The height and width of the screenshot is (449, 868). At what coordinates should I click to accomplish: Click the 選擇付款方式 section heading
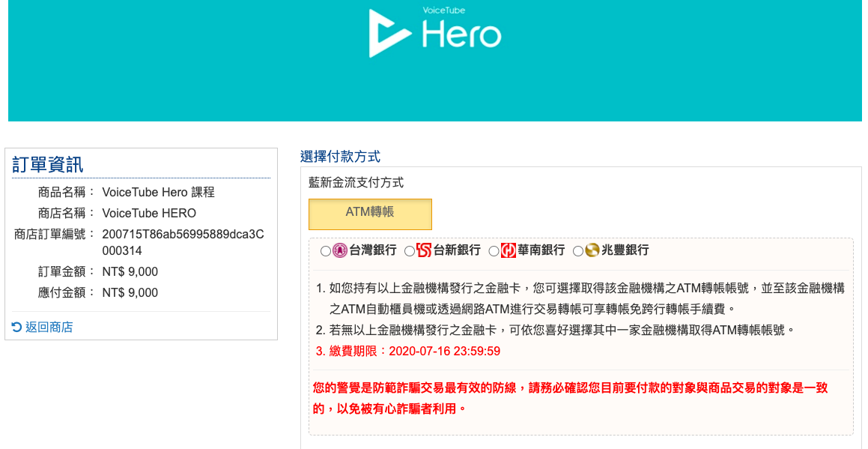tap(340, 157)
